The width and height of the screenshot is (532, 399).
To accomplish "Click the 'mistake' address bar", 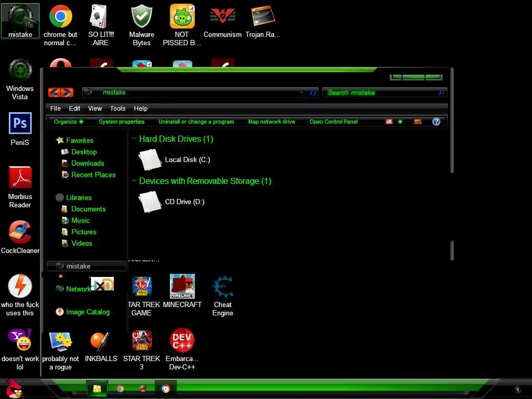I will click(x=200, y=92).
